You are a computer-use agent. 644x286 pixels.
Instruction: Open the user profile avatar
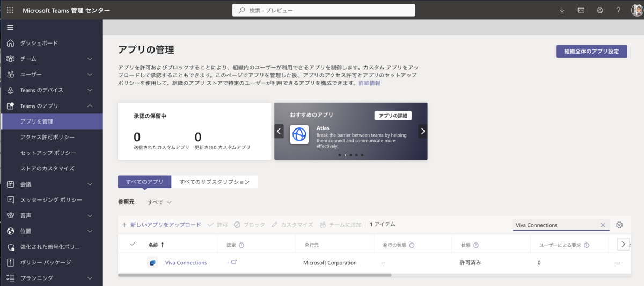pos(636,10)
